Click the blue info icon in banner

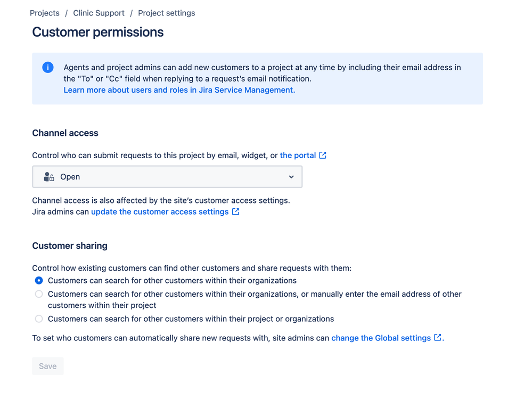pyautogui.click(x=48, y=67)
